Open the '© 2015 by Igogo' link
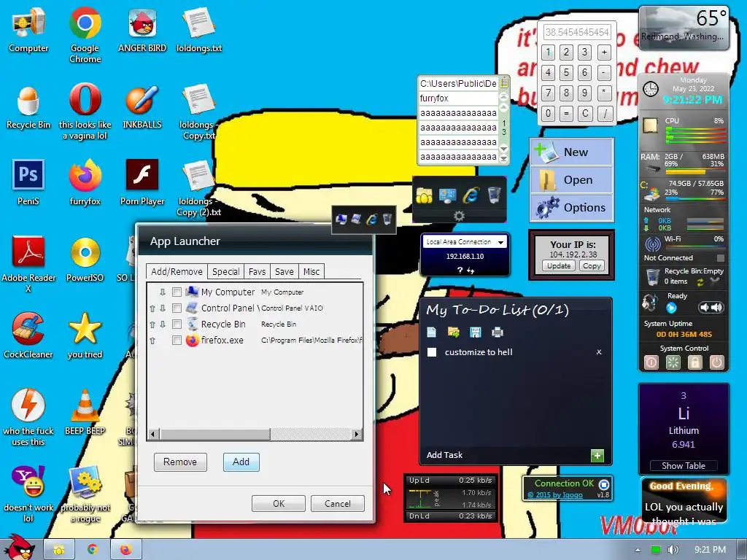 click(x=555, y=495)
